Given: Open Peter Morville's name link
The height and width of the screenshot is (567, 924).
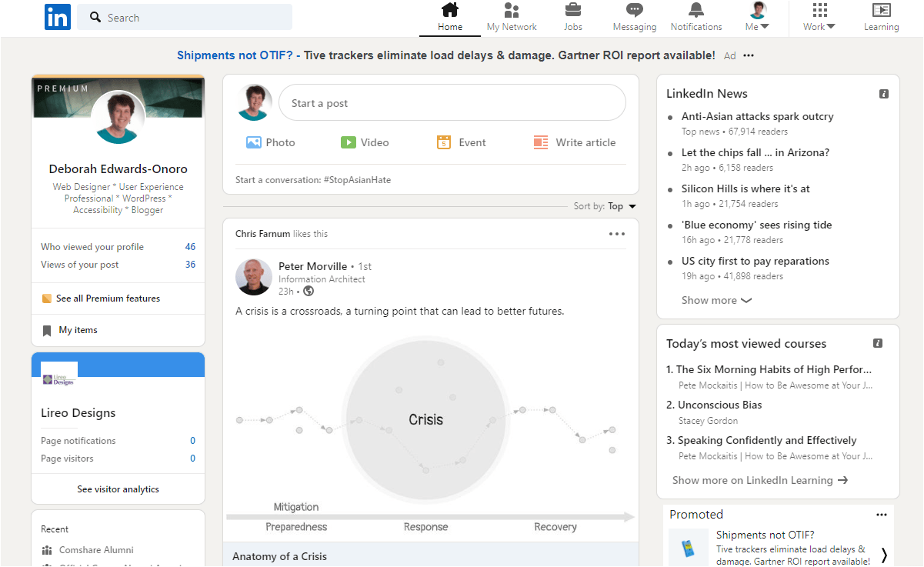Looking at the screenshot, I should click(x=312, y=266).
